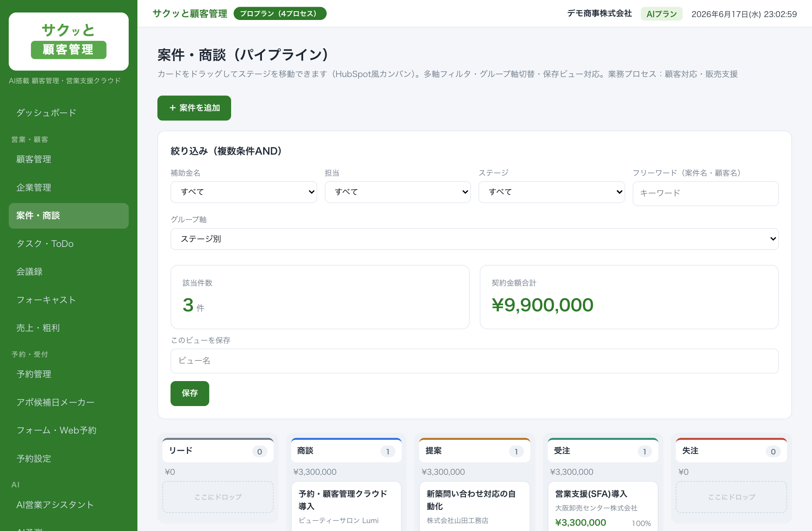Screen dimensions: 812x531
Task: Click the 受注 column header
Action: (603, 451)
